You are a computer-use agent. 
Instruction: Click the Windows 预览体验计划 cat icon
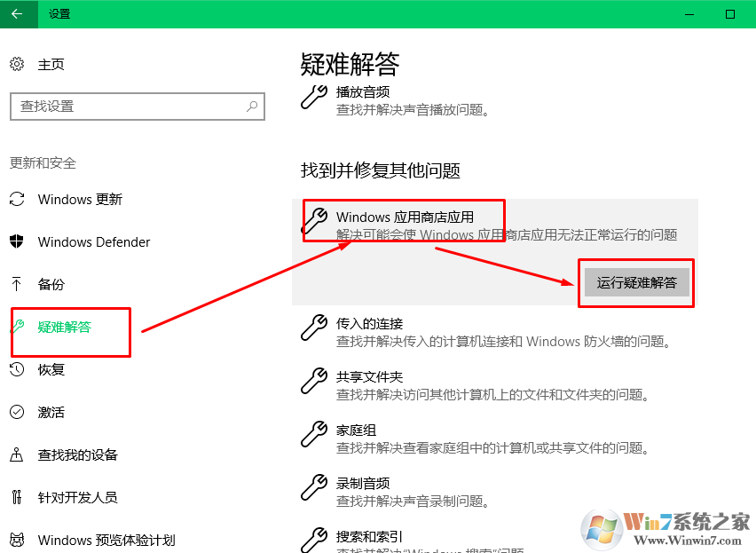(x=17, y=540)
